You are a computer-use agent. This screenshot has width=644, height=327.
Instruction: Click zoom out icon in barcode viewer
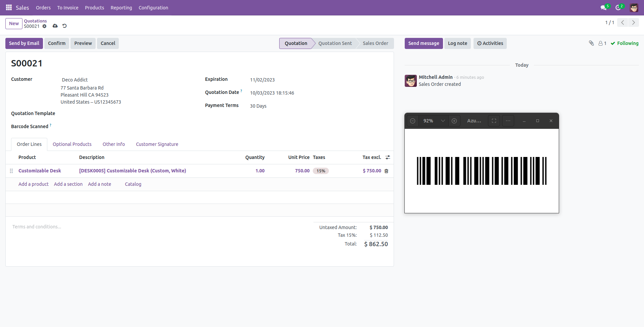click(x=412, y=121)
